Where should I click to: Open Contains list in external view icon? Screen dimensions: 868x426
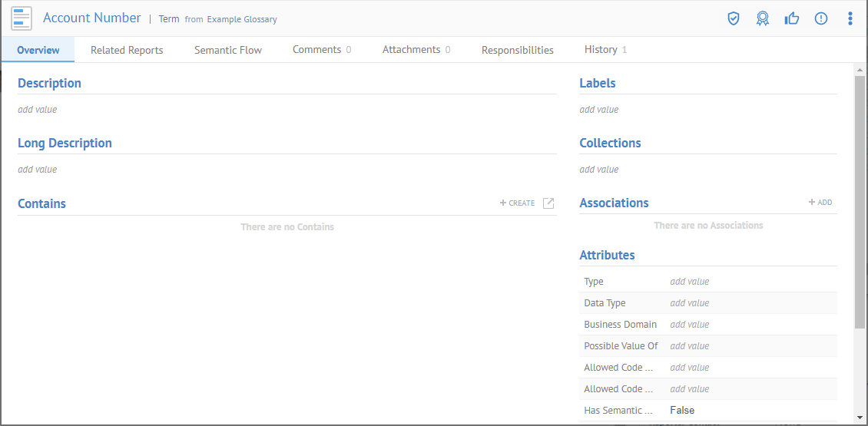click(x=548, y=203)
